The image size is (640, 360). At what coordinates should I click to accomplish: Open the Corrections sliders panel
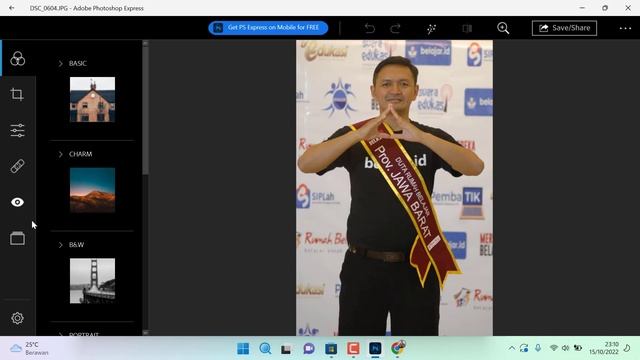pyautogui.click(x=18, y=130)
